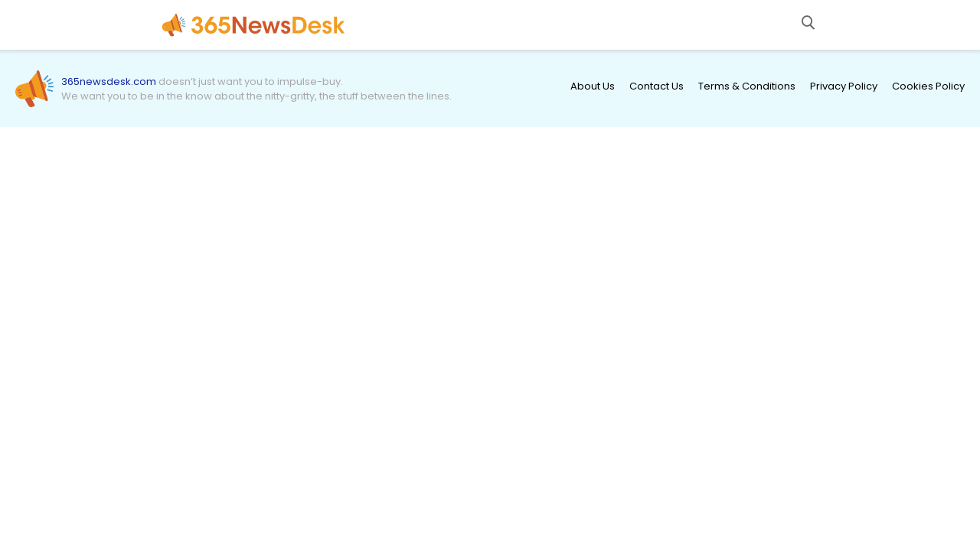Follow the 365newsdesk.com blue link

coord(109,81)
